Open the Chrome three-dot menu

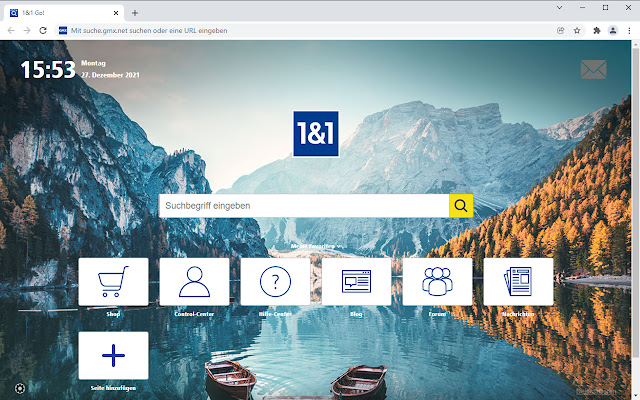pos(629,31)
